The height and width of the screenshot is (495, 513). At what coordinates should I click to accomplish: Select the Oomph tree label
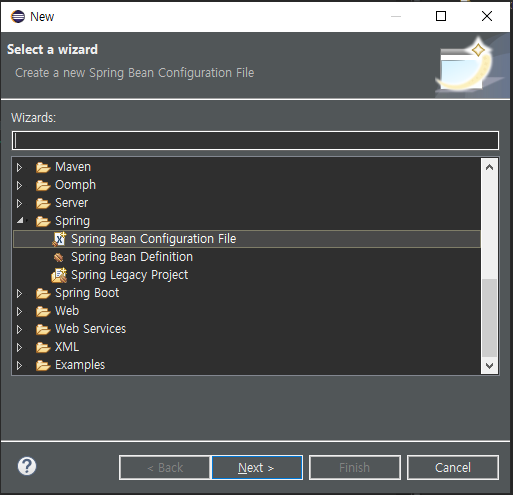75,185
